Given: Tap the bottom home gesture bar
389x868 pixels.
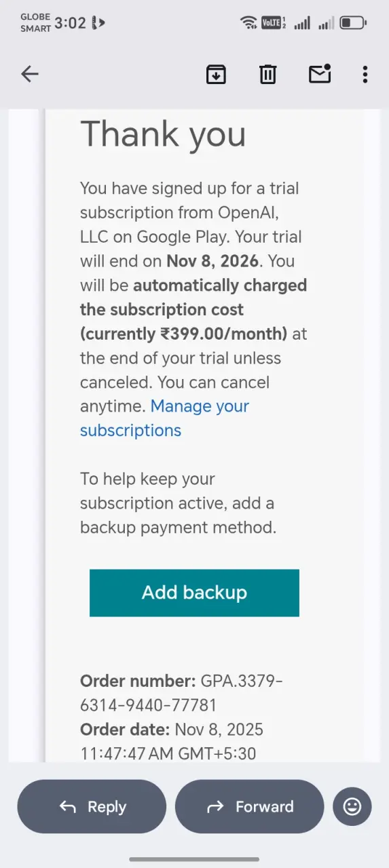Looking at the screenshot, I should click(194, 859).
